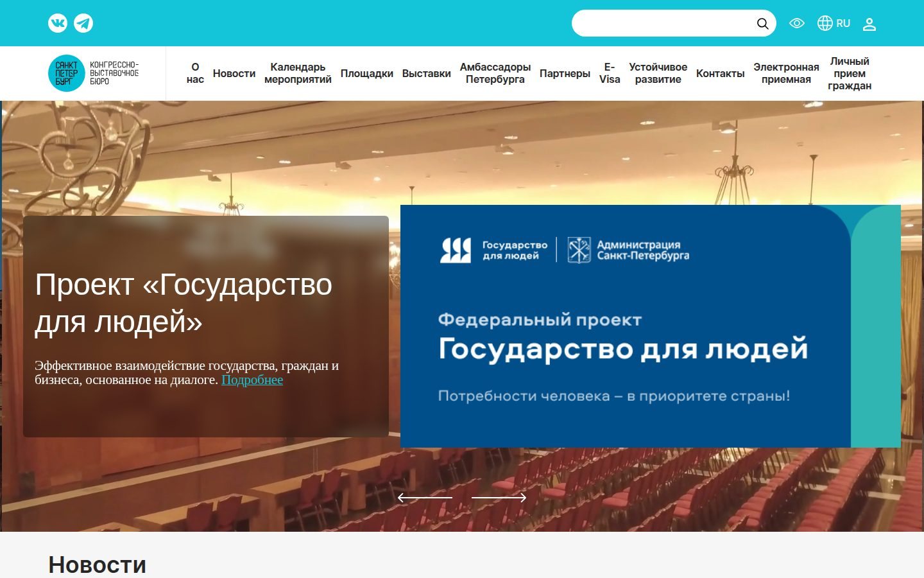The image size is (924, 578).
Task: Open the VK social network icon
Action: pyautogui.click(x=58, y=23)
